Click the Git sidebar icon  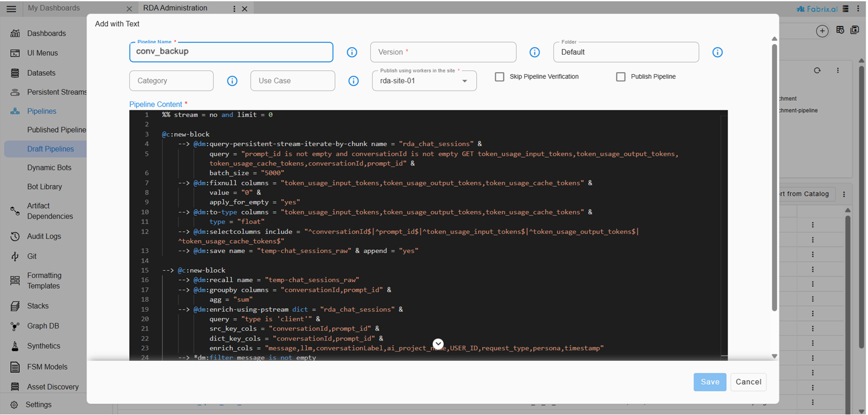coord(15,257)
